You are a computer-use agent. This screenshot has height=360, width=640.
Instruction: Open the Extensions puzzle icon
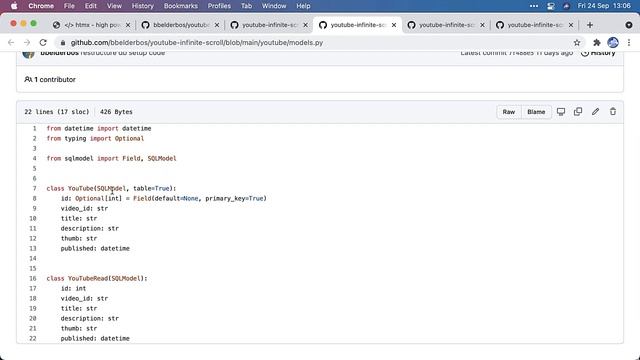[x=597, y=42]
